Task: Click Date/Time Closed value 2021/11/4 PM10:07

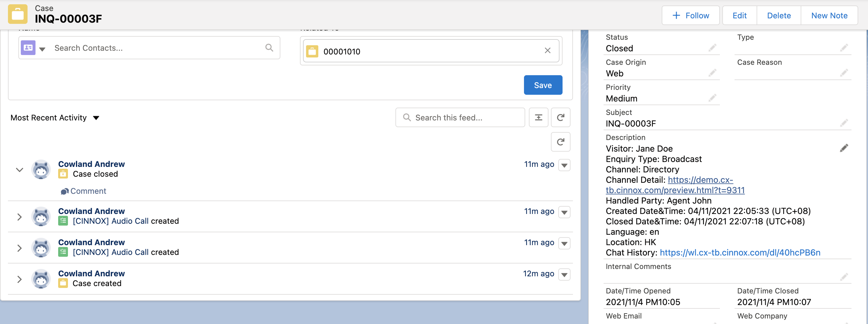Action: coord(774,302)
